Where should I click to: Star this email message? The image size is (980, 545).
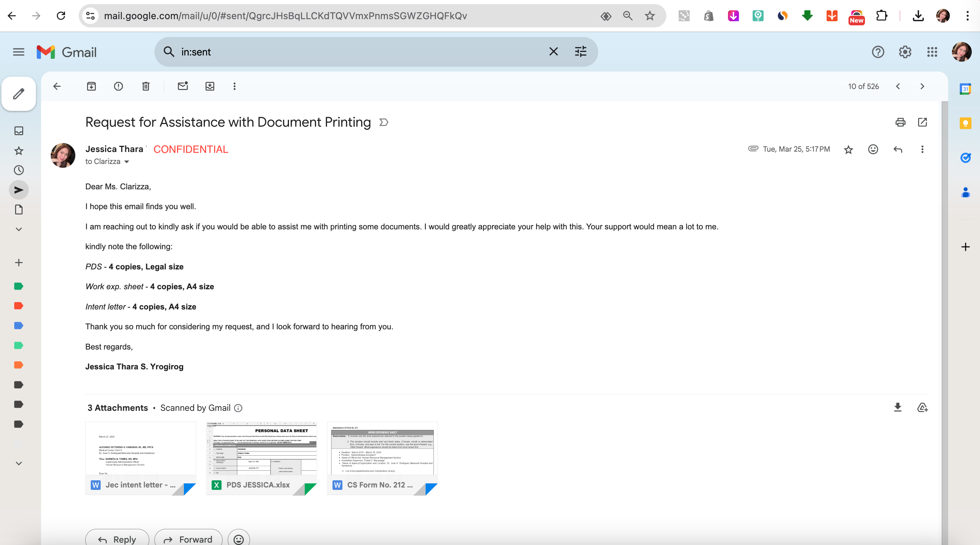pyautogui.click(x=848, y=150)
